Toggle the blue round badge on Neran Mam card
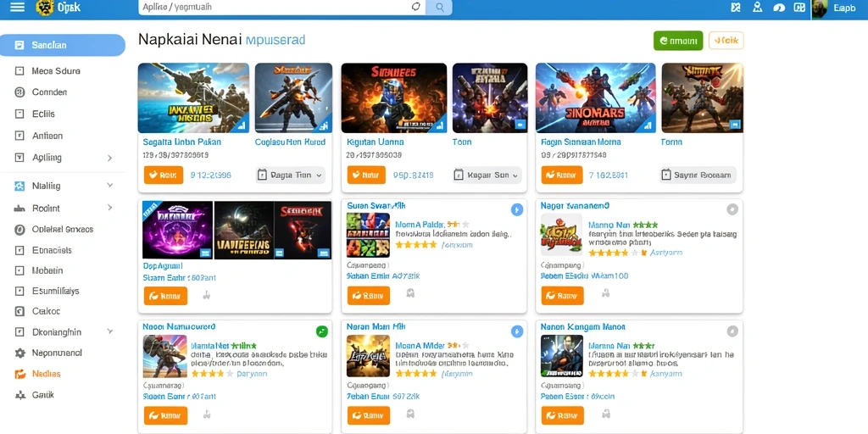This screenshot has height=434, width=868. click(x=516, y=331)
